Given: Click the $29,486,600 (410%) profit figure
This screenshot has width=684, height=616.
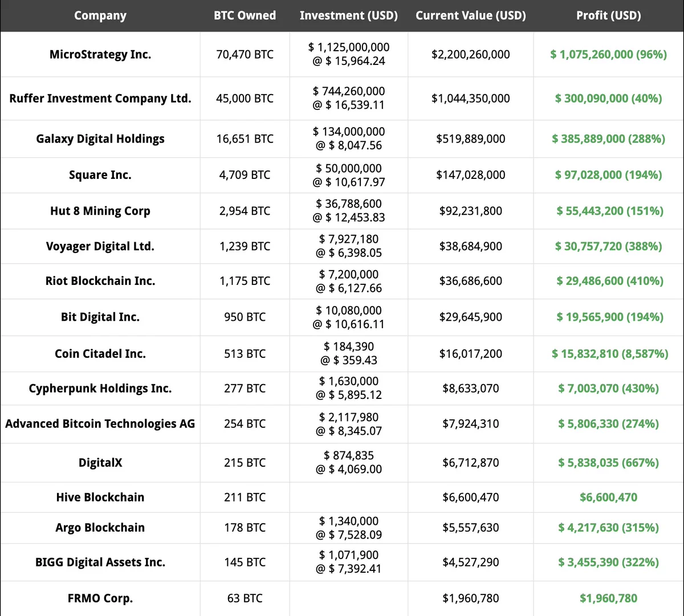Looking at the screenshot, I should click(609, 281).
